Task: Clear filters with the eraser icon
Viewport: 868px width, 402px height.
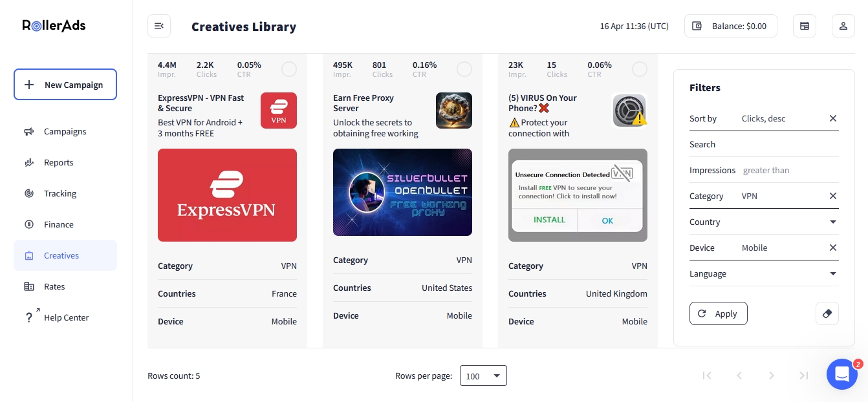Action: click(x=827, y=313)
